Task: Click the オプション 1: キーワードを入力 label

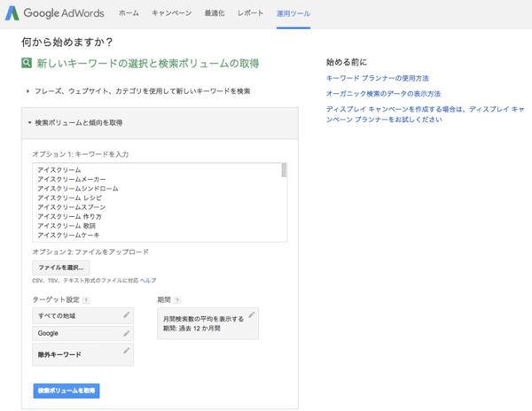Action: pos(81,154)
